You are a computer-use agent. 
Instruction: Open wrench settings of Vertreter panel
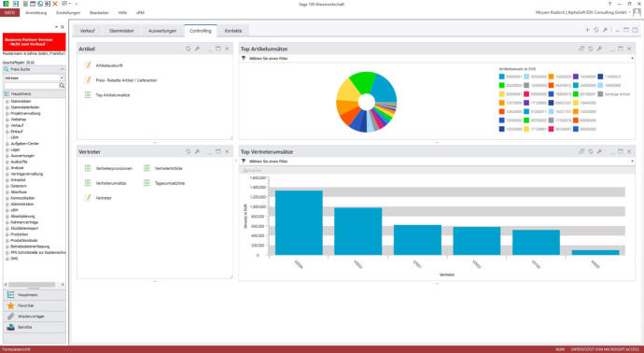tap(197, 151)
